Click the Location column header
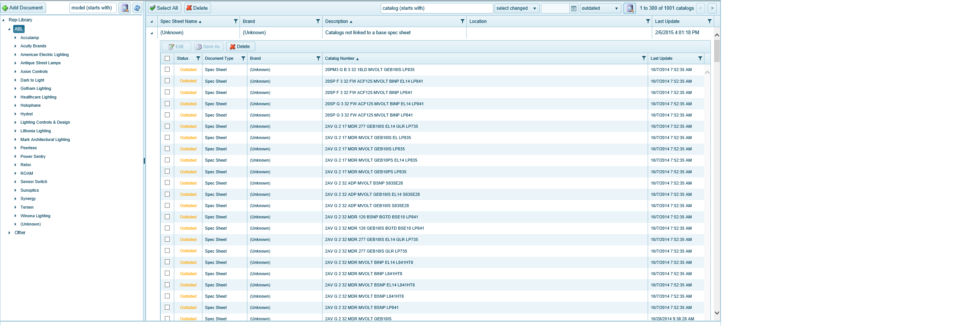 (x=478, y=22)
